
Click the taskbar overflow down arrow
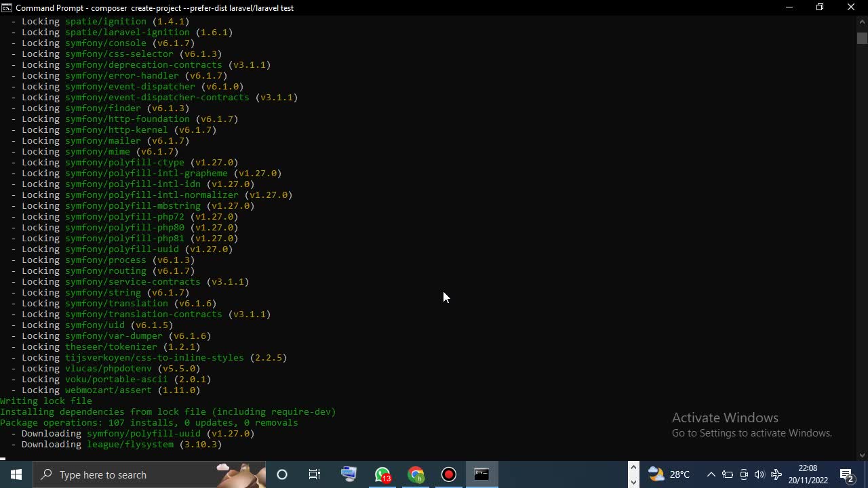633,482
